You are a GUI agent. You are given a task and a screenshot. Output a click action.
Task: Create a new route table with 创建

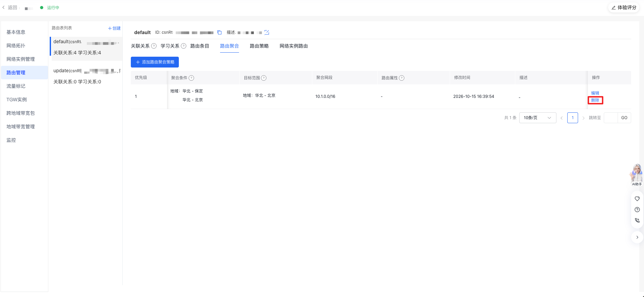[114, 28]
